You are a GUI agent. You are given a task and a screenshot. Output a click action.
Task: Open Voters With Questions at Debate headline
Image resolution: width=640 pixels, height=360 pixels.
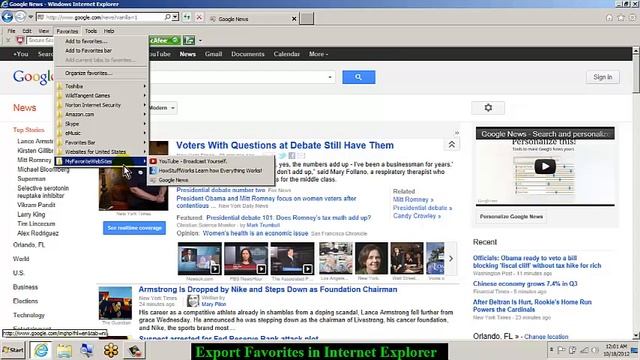(x=285, y=146)
